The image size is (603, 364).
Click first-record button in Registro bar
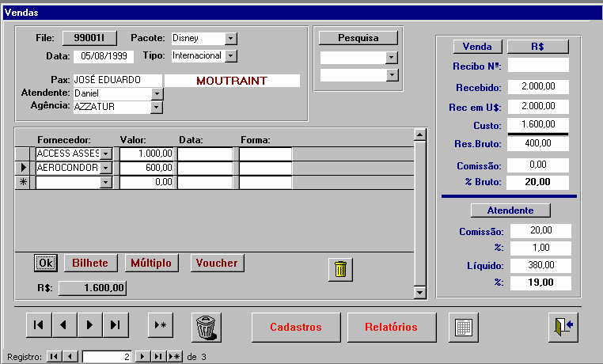point(54,357)
